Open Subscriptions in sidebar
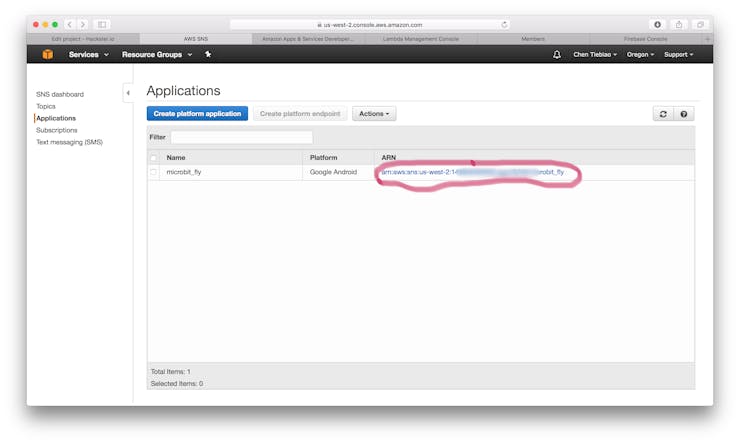 click(x=57, y=130)
